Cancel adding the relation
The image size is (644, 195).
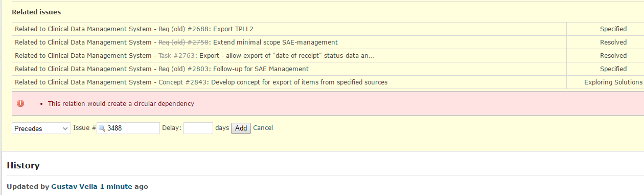pyautogui.click(x=263, y=128)
